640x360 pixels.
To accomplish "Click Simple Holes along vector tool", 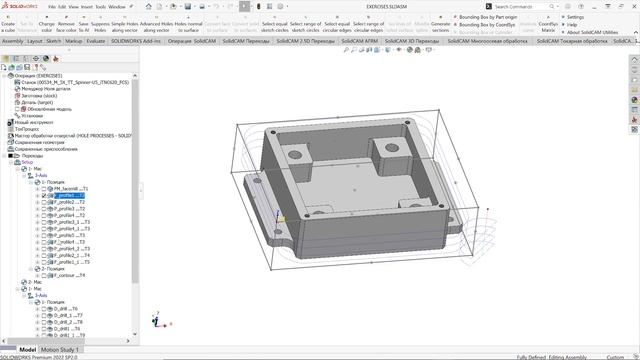I will (124, 25).
